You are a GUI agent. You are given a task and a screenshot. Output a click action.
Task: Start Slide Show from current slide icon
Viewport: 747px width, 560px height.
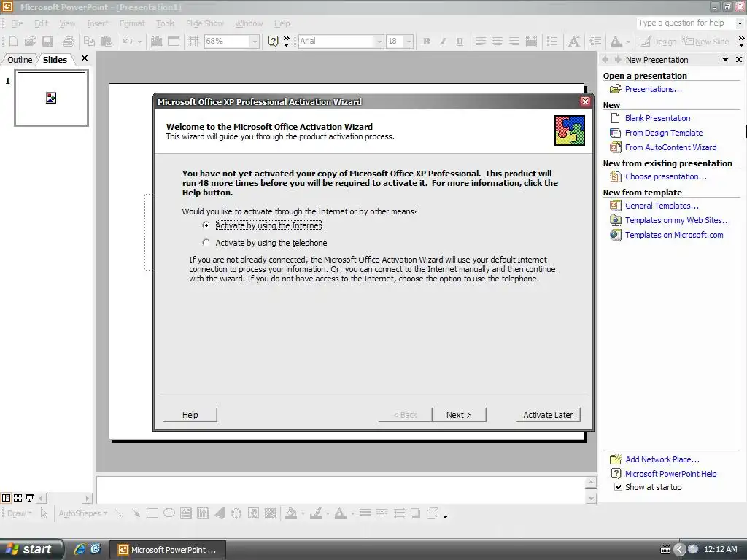click(29, 498)
